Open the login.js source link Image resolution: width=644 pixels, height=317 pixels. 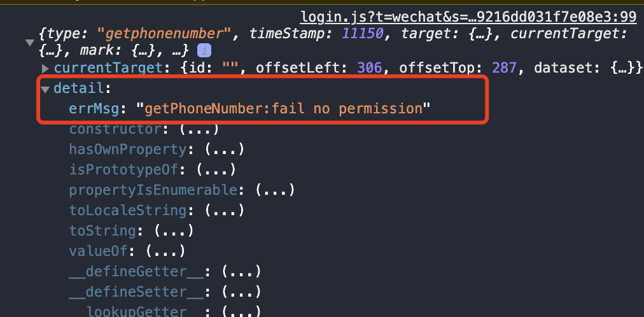[x=468, y=17]
